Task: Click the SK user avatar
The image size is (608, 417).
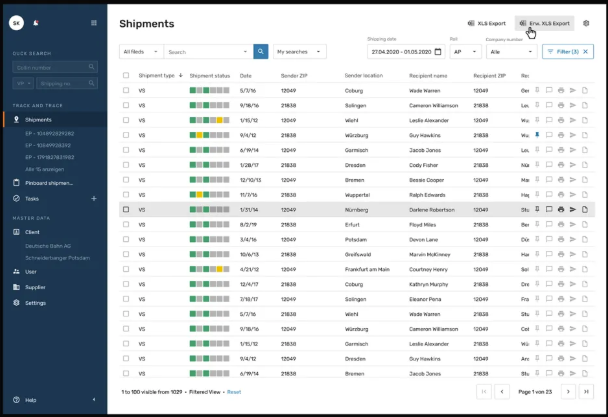Action: (x=16, y=23)
